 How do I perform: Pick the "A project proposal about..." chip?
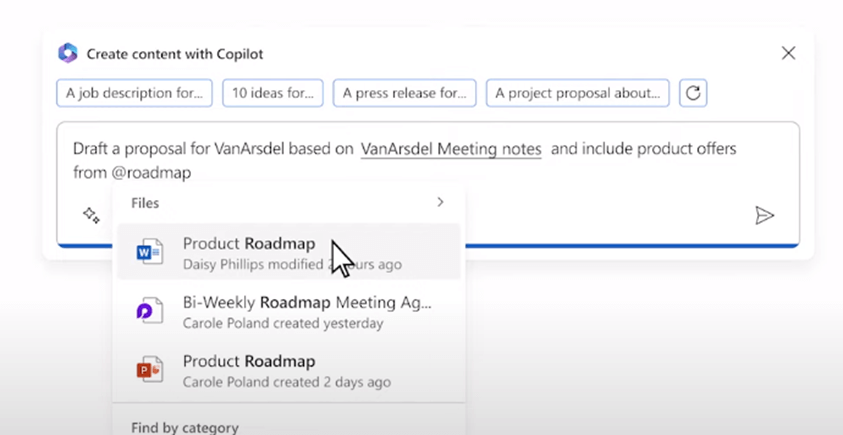point(578,93)
